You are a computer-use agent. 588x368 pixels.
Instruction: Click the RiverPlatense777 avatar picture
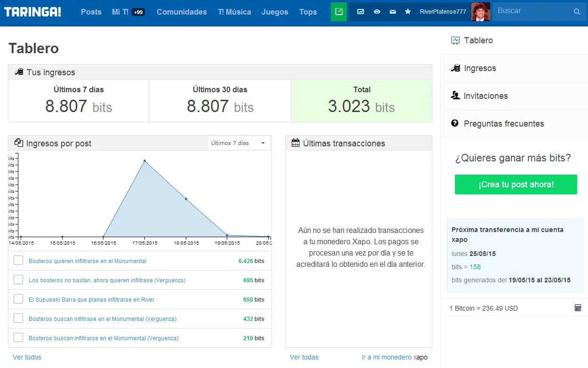[481, 12]
